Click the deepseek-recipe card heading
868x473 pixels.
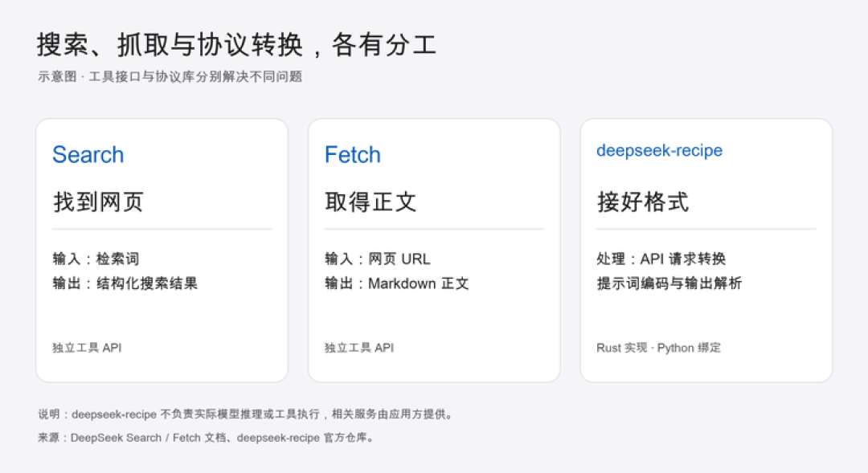coord(659,150)
